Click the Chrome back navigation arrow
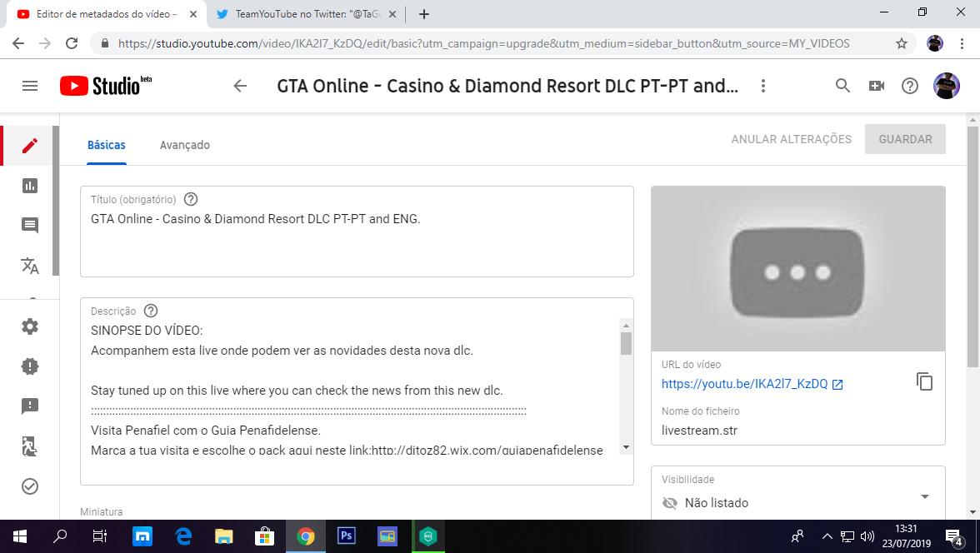Screen dimensions: 980x553 (18, 43)
